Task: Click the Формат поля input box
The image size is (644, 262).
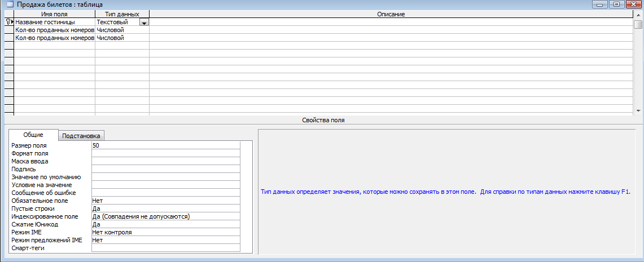Action: tap(165, 153)
